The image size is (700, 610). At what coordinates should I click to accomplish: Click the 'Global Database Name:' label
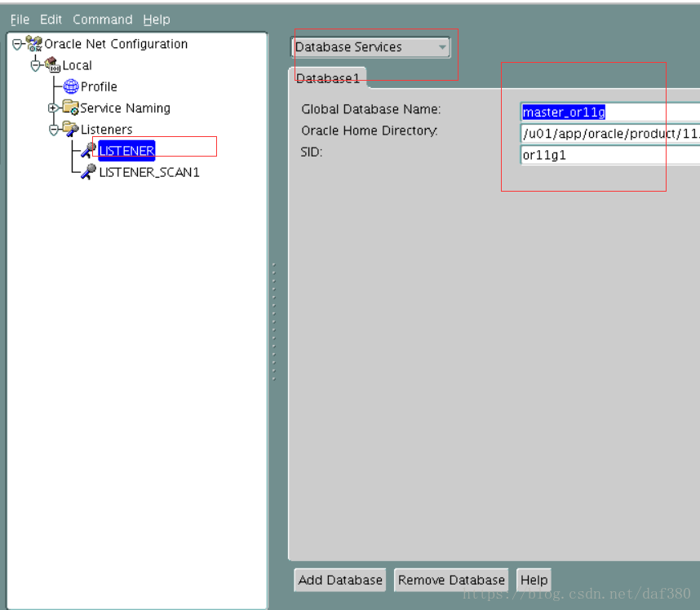pos(371,109)
